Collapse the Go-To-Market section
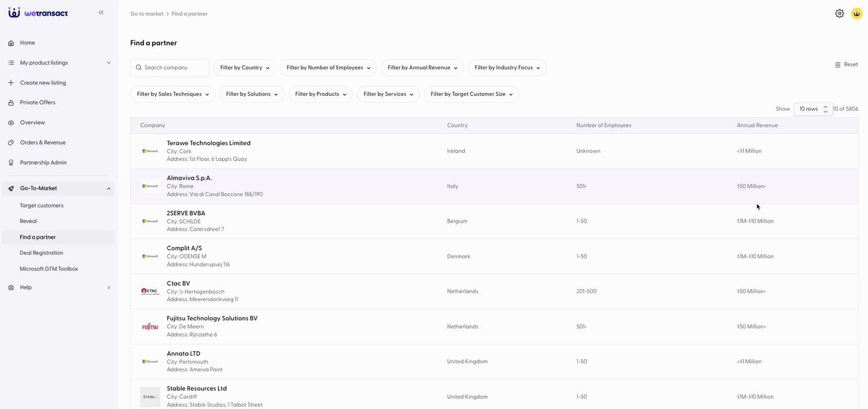 pos(108,189)
